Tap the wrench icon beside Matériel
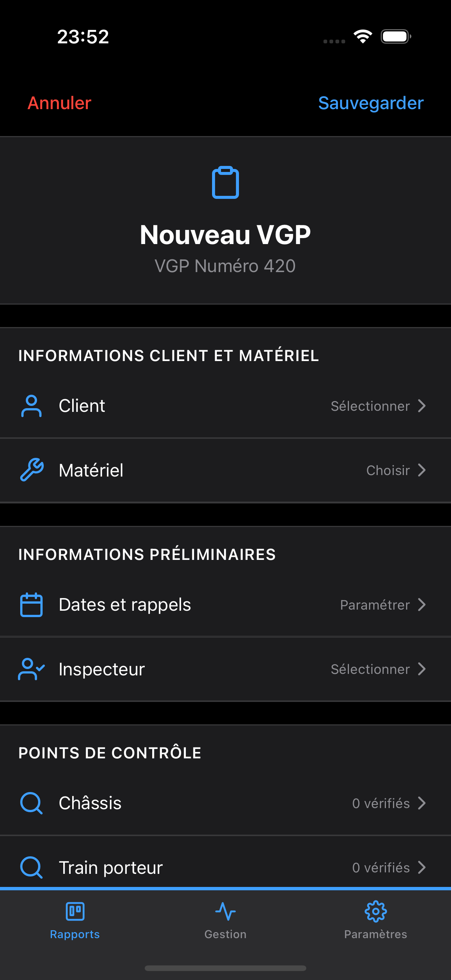The image size is (451, 980). point(31,470)
